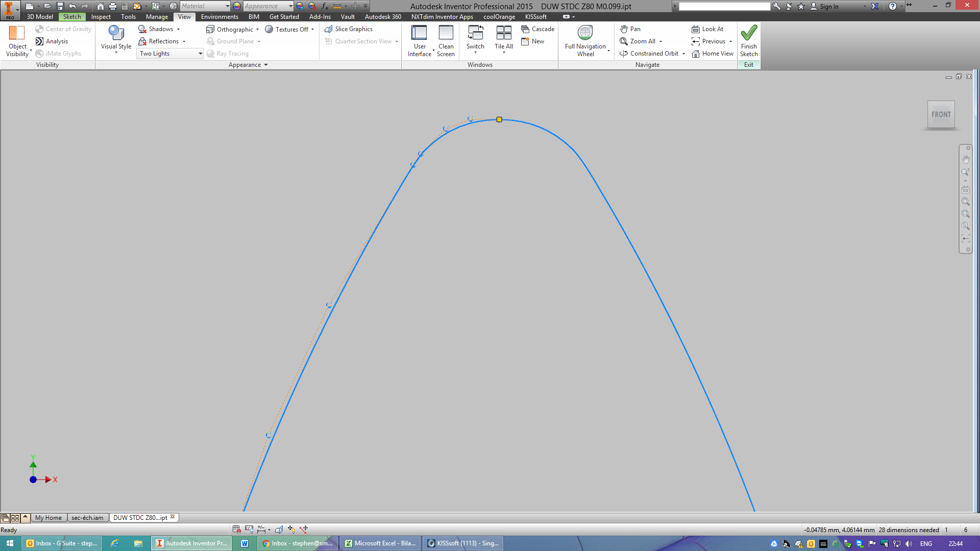980x551 pixels.
Task: Open the Inspect menu tab
Action: tap(101, 16)
